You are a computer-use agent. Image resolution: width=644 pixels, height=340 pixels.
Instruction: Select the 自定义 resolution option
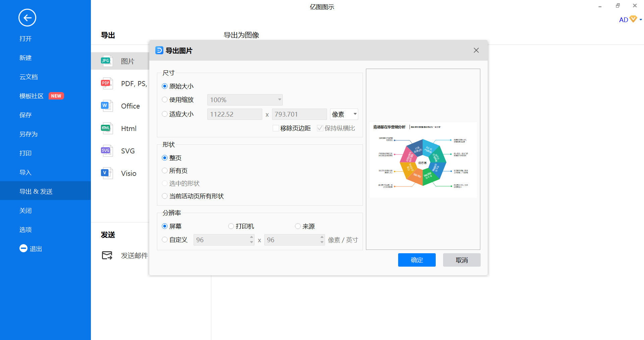pos(165,240)
